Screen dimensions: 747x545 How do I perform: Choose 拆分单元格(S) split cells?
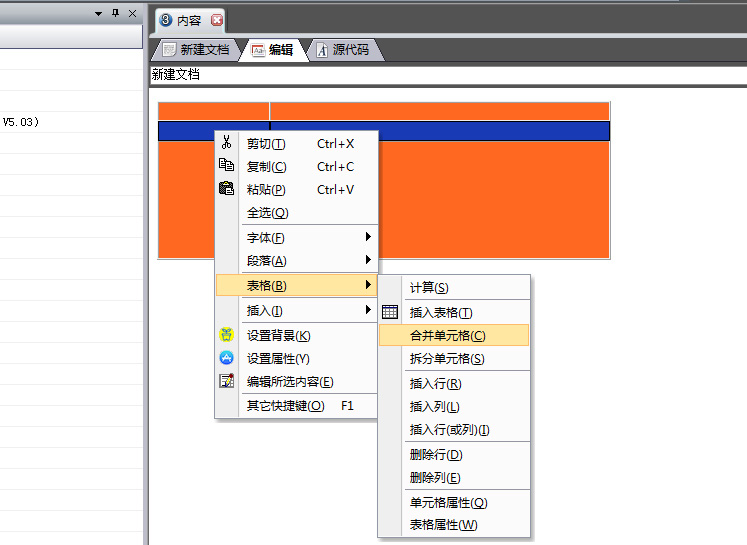pos(447,359)
